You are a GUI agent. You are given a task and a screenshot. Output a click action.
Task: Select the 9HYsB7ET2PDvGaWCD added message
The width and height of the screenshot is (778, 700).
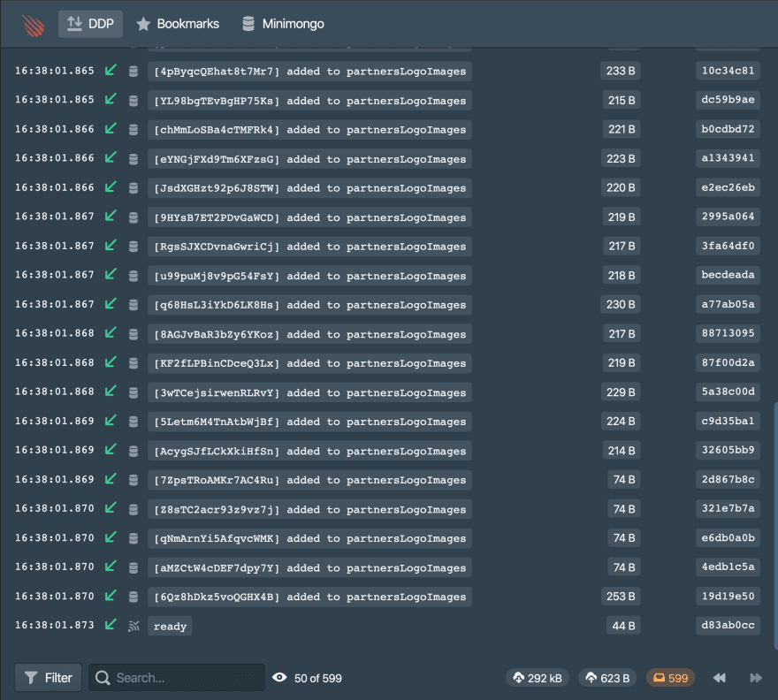(309, 217)
